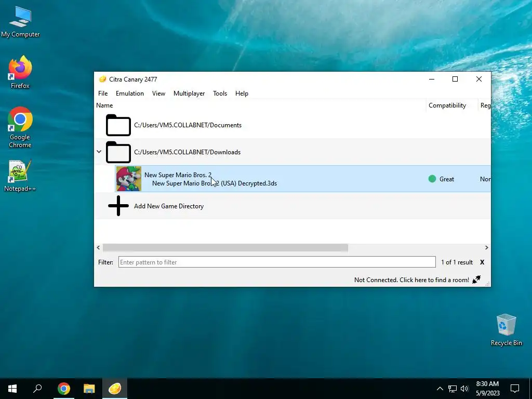Select the Notepad++ desktop shortcut
Screen dimensions: 532x399
point(20,176)
